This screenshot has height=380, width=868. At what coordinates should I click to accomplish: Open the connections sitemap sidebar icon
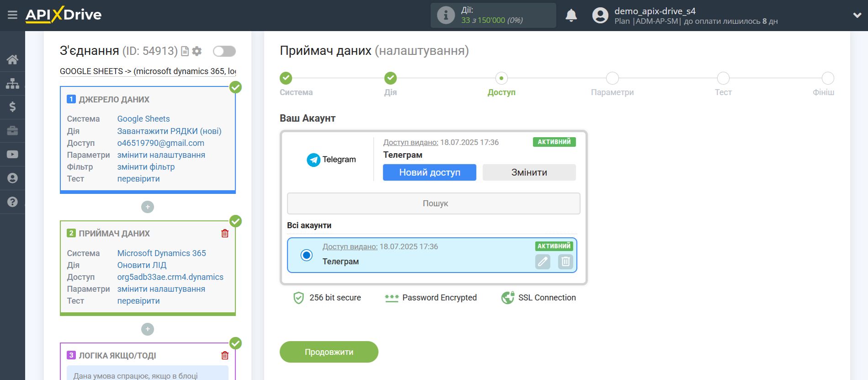coord(12,83)
